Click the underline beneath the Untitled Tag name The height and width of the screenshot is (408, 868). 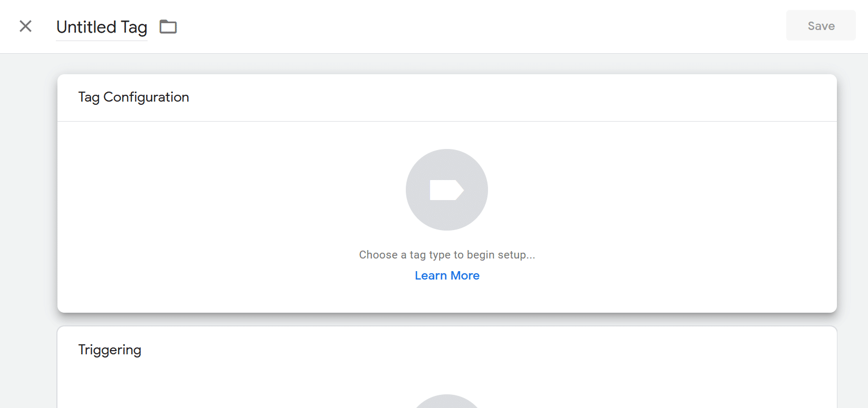point(102,40)
